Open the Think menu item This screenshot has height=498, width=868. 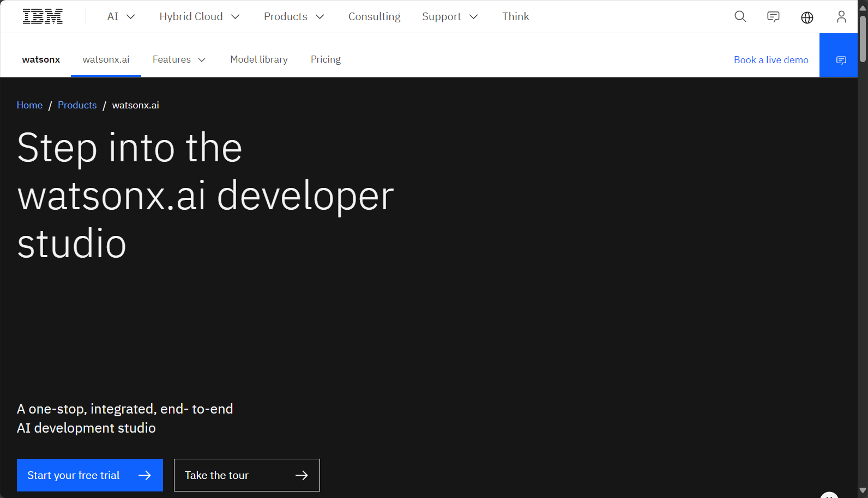coord(516,17)
